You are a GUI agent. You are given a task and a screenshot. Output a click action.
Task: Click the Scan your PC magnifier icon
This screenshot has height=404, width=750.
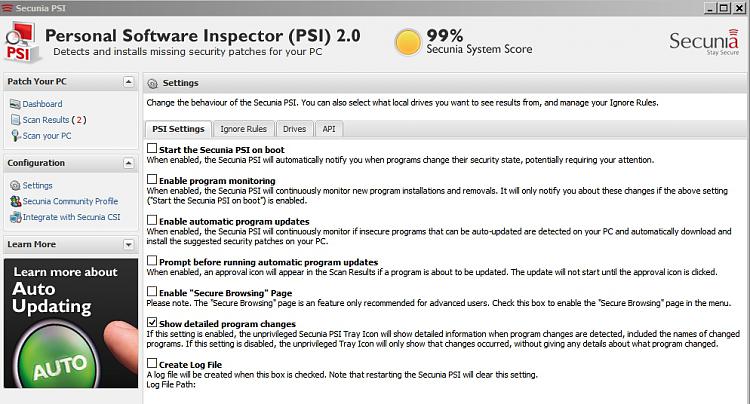coord(16,136)
